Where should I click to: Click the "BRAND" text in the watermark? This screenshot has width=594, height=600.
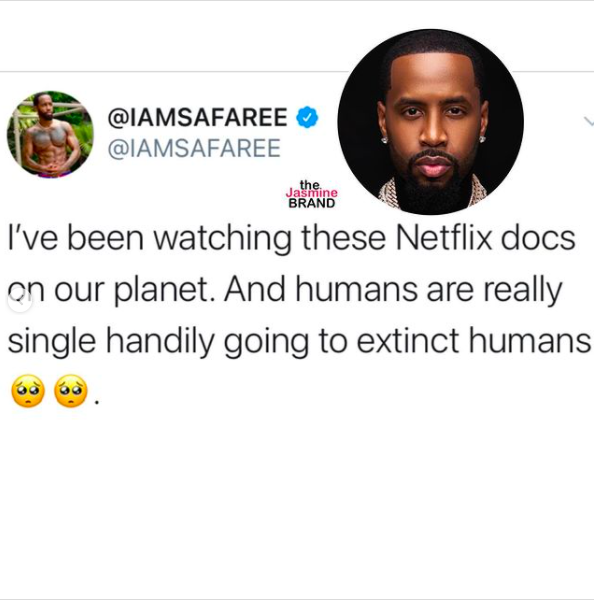pos(312,203)
